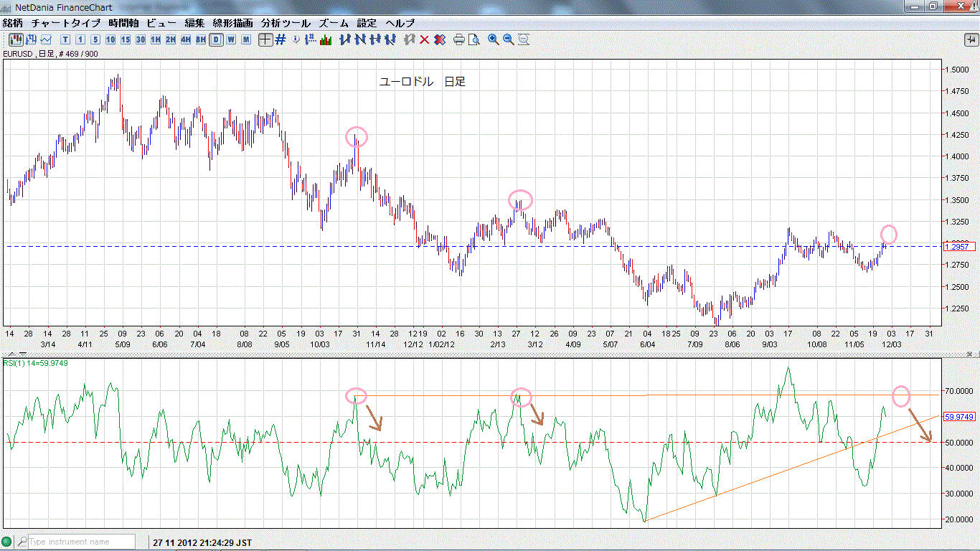The image size is (980, 551).
Task: Click the instrument name search field
Action: 81,542
